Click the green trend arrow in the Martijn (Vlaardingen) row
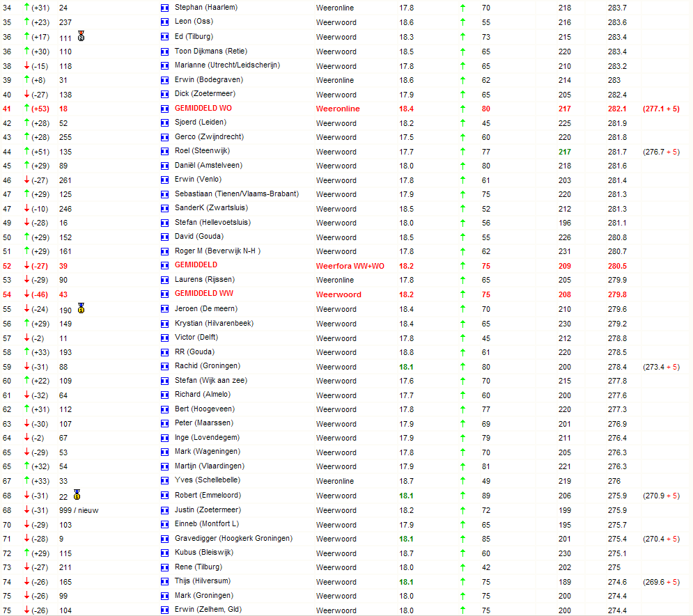Screen dimensions: 693x616 pos(462,466)
